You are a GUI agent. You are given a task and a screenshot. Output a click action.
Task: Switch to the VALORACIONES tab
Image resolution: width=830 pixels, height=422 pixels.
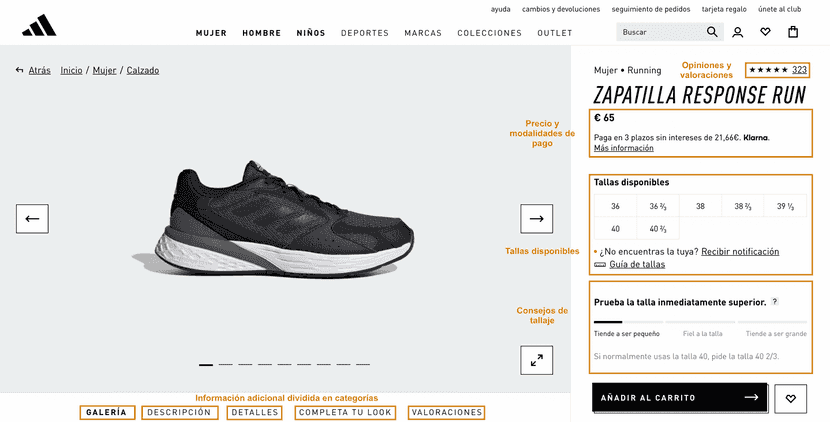pyautogui.click(x=446, y=412)
